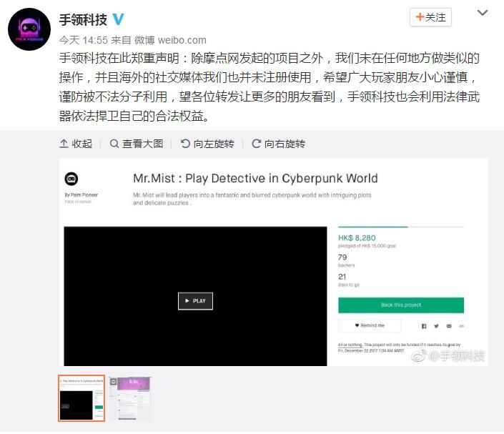Click the green Back this project button

pos(401,305)
